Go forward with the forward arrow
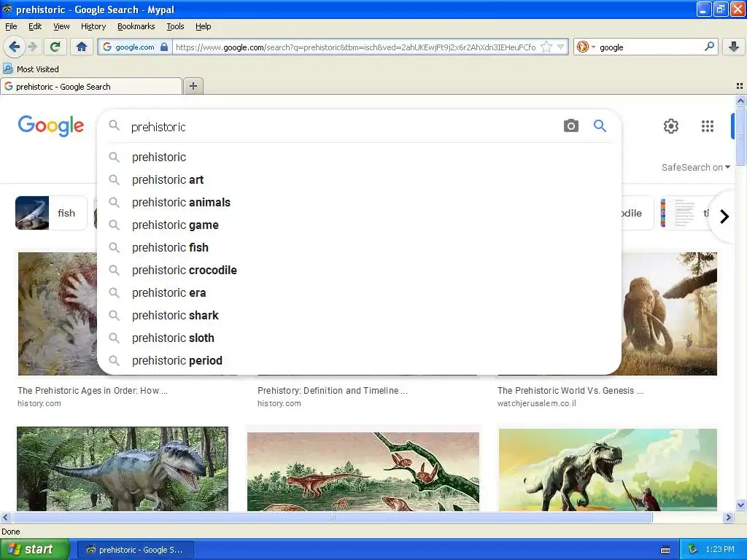Viewport: 747px width, 560px height. (32, 47)
